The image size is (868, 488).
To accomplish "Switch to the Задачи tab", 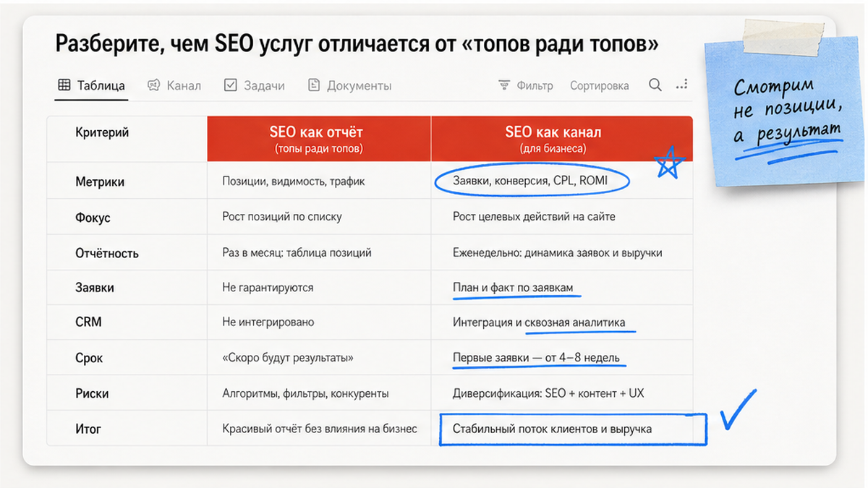I will (254, 85).
